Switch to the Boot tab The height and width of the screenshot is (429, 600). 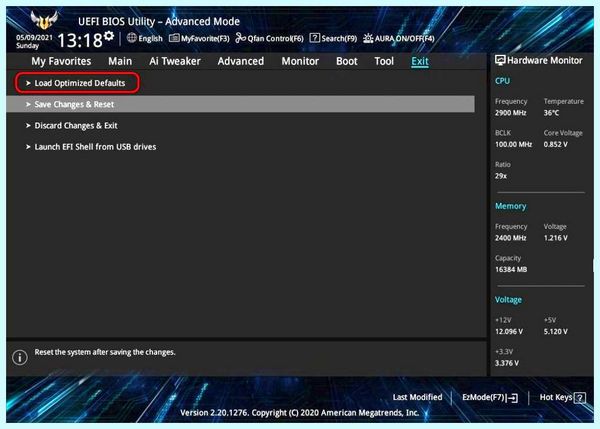tap(347, 61)
